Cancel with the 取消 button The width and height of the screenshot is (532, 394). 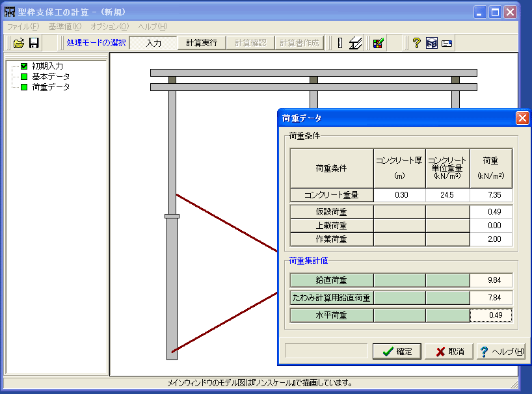(x=449, y=351)
